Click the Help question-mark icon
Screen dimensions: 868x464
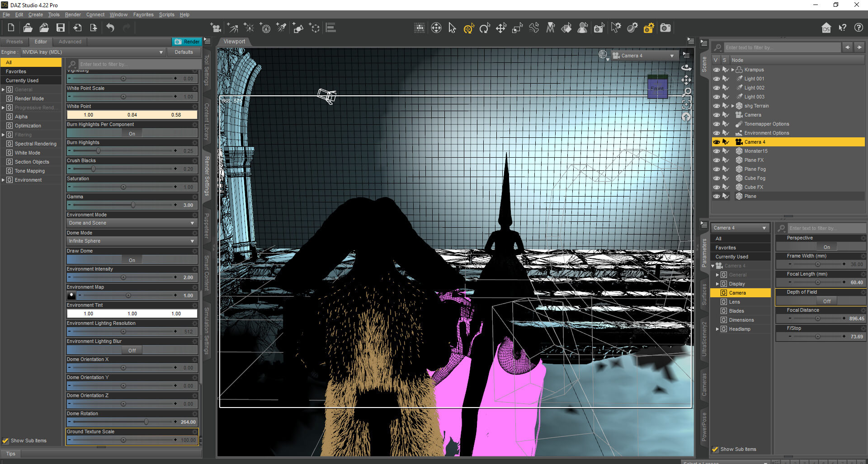(859, 28)
